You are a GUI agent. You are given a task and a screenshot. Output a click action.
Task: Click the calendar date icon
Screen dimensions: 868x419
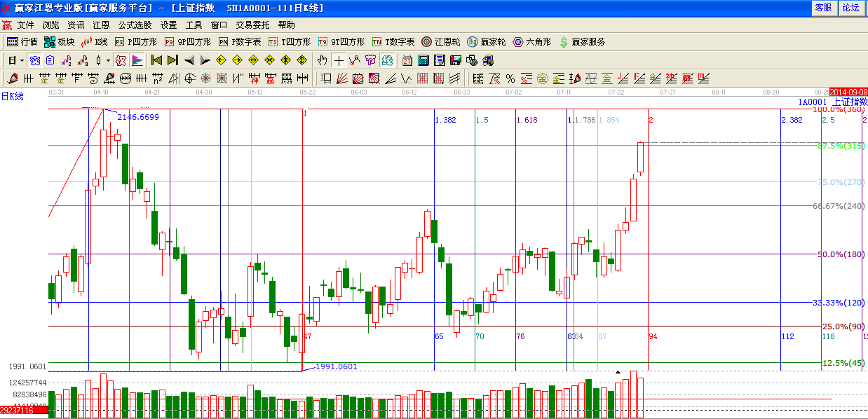pyautogui.click(x=407, y=60)
